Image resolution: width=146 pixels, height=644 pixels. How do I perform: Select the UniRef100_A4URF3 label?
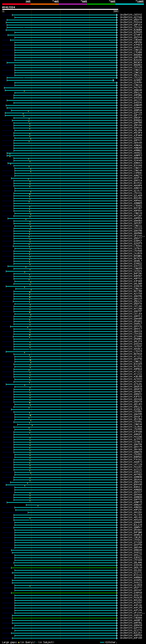point(131,620)
